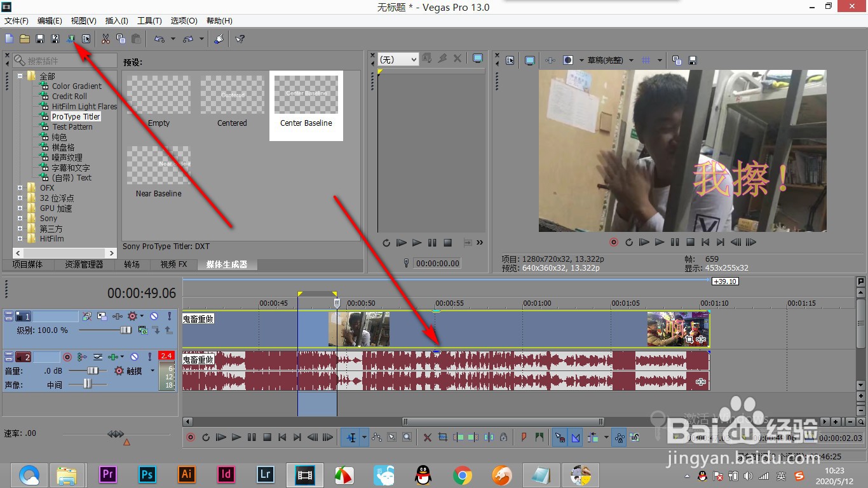The height and width of the screenshot is (488, 868).
Task: Mute video track 1
Action: pyautogui.click(x=154, y=316)
